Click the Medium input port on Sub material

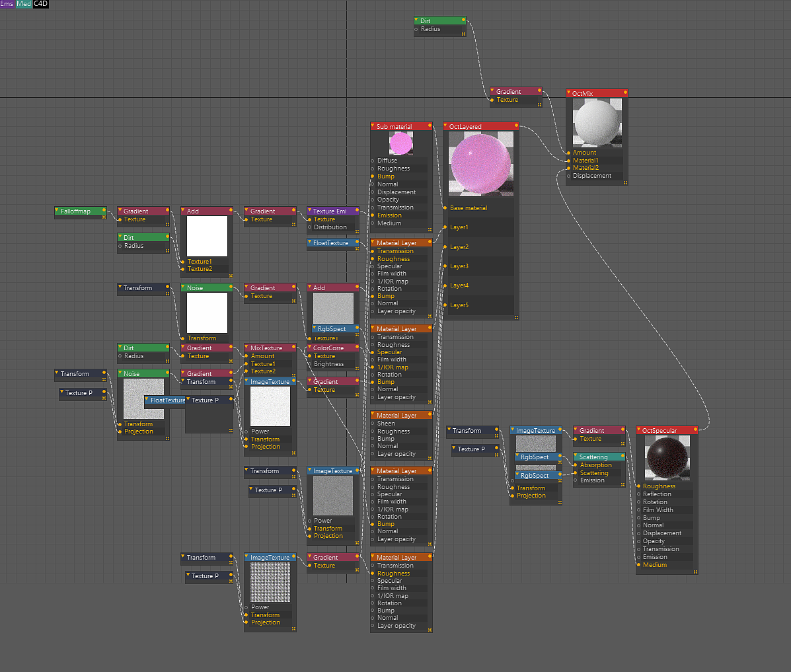click(373, 223)
